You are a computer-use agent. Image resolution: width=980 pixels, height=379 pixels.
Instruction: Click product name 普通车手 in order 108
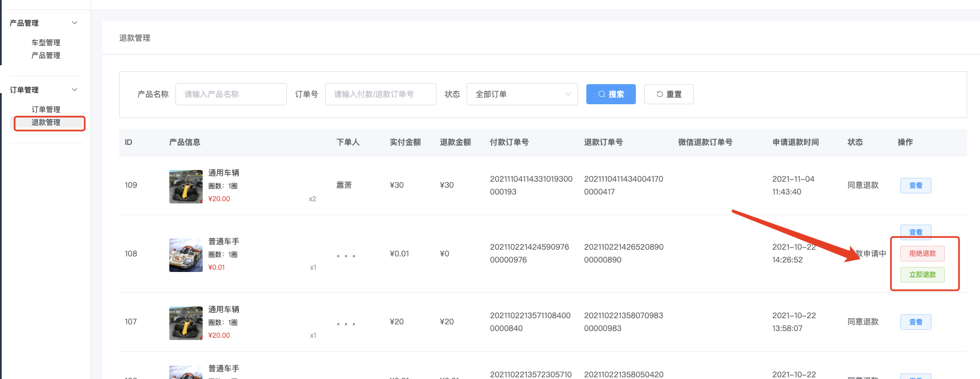point(224,241)
